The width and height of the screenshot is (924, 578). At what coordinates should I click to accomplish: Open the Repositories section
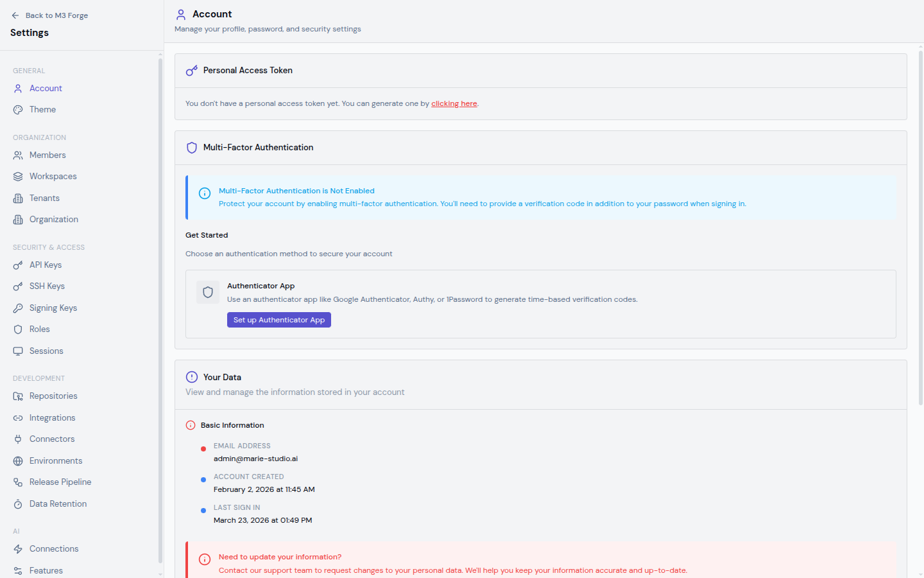[x=53, y=396]
